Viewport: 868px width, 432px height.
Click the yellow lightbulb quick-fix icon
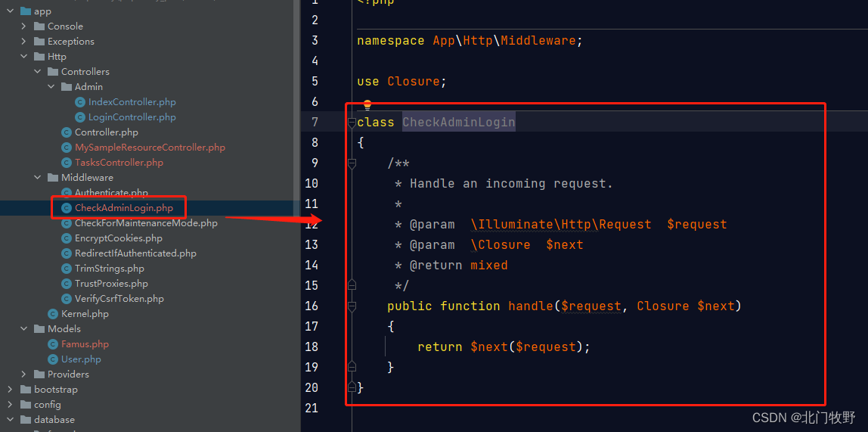pos(367,104)
